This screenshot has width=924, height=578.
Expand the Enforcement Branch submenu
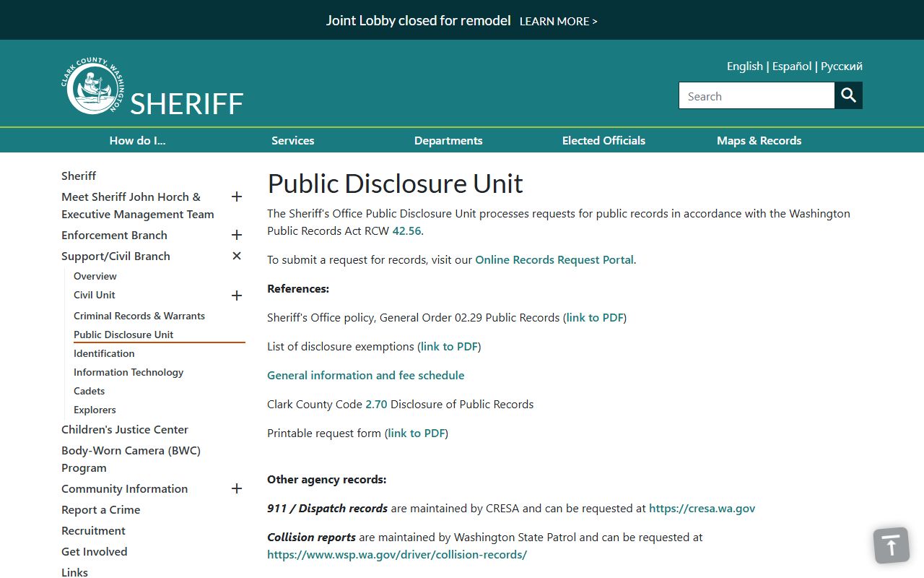(236, 235)
